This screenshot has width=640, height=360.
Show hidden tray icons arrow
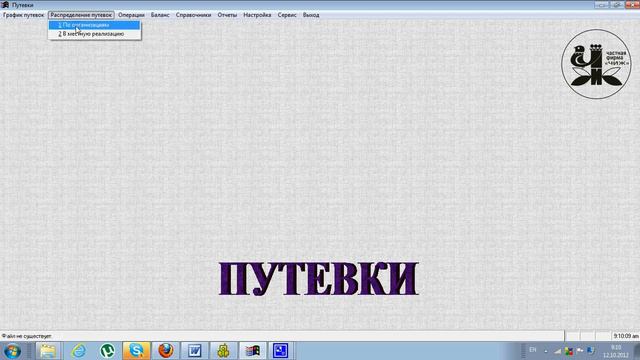546,351
